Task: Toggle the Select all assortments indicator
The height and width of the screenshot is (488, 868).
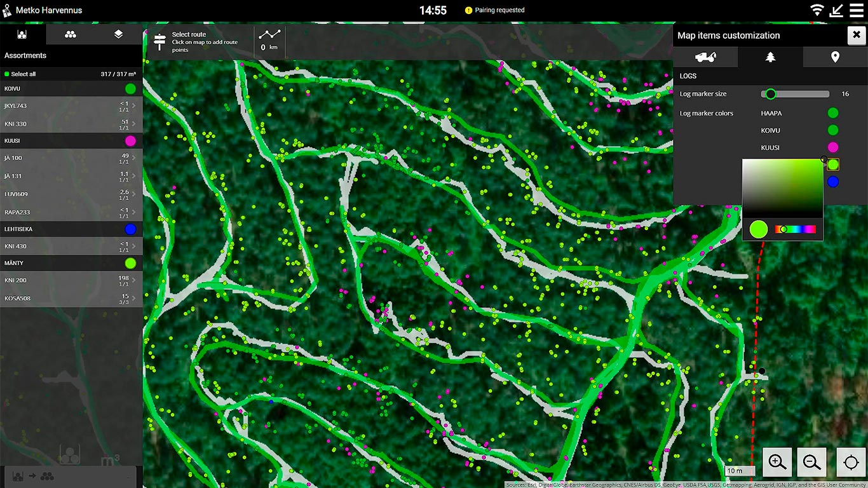Action: click(x=7, y=74)
